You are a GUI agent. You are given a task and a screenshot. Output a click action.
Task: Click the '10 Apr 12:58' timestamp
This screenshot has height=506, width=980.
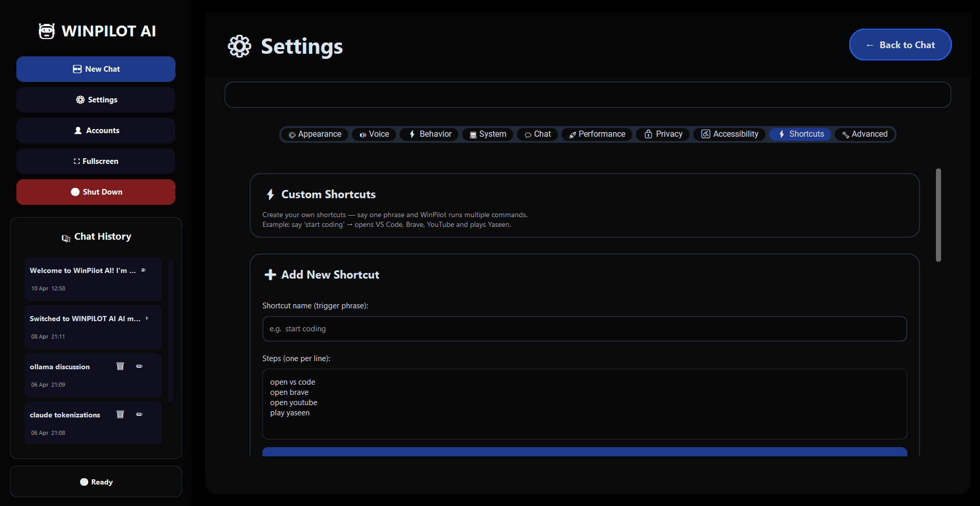coord(48,288)
